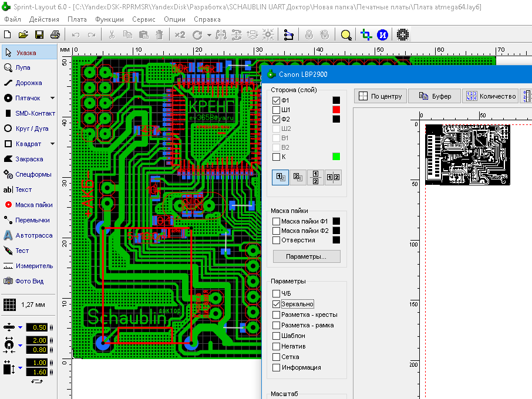This screenshot has width=532, height=399.
Task: Click the Параметры... button
Action: (307, 256)
